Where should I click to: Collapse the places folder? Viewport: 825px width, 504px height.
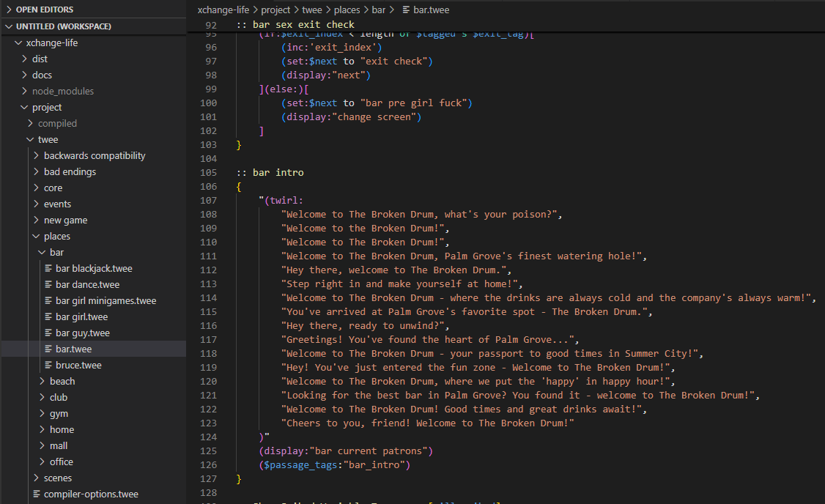56,237
